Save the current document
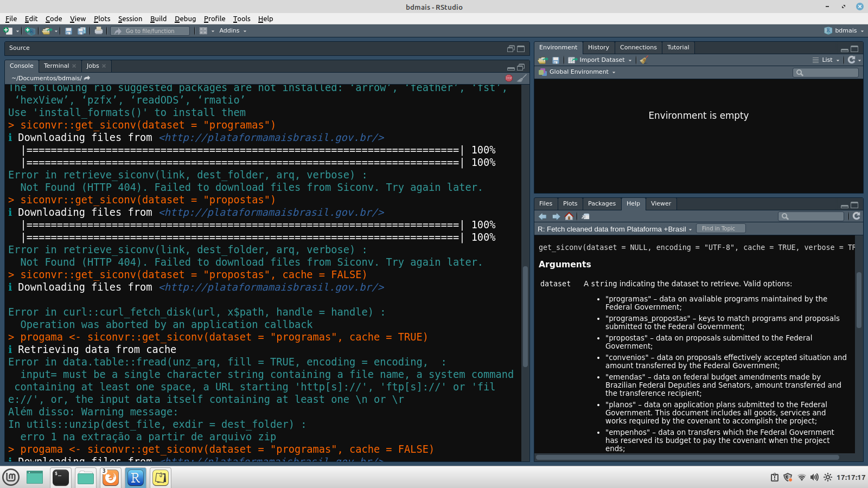The image size is (868, 488). point(68,31)
